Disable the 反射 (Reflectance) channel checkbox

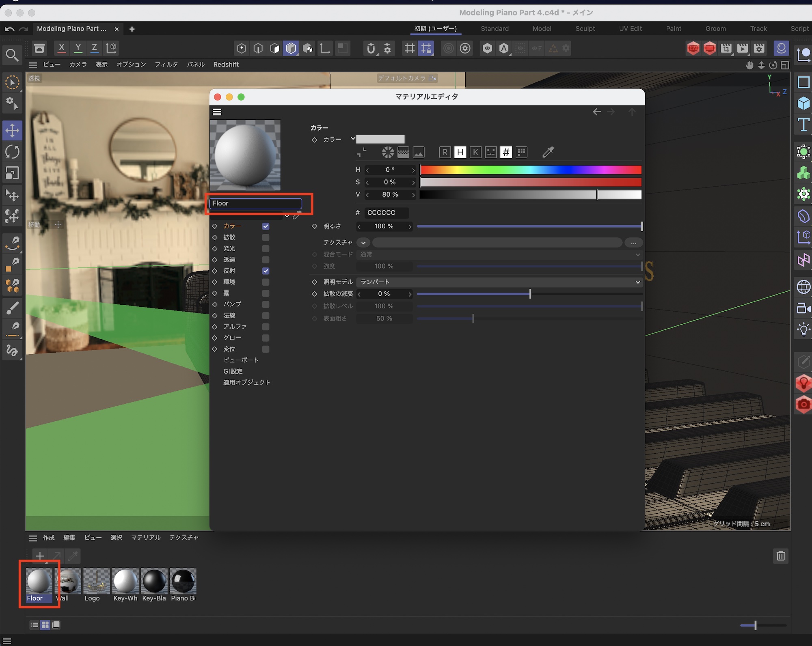266,271
